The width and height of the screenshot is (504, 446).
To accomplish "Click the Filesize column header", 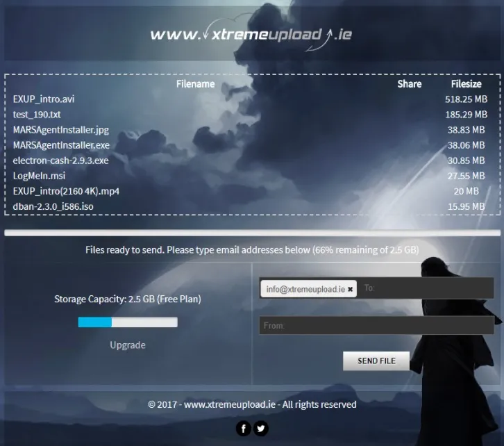I will 466,84.
